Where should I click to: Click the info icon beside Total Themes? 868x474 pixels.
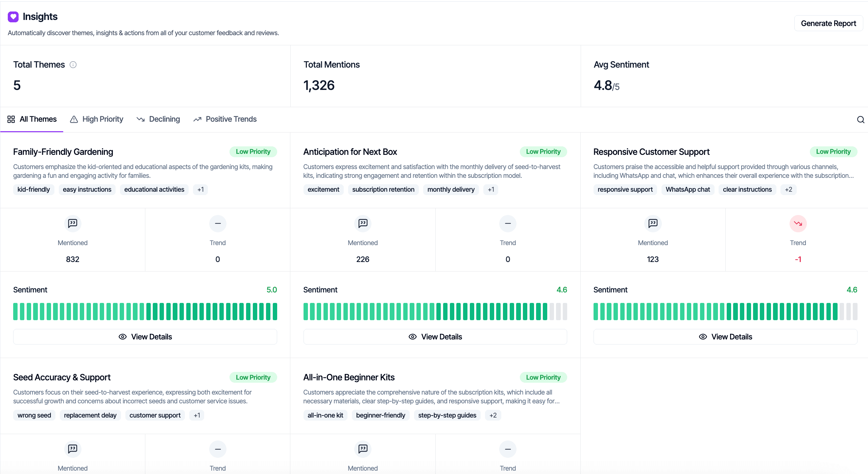(x=73, y=65)
